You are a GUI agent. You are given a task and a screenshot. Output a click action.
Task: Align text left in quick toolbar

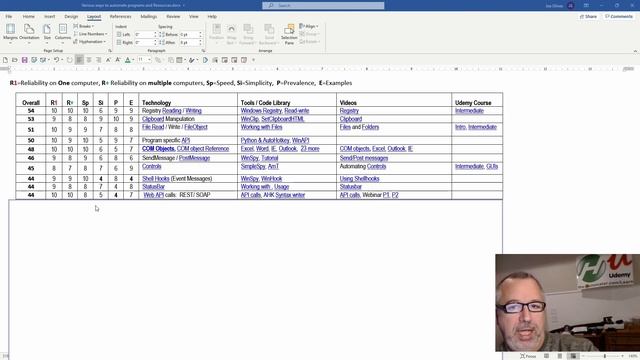tap(79, 60)
